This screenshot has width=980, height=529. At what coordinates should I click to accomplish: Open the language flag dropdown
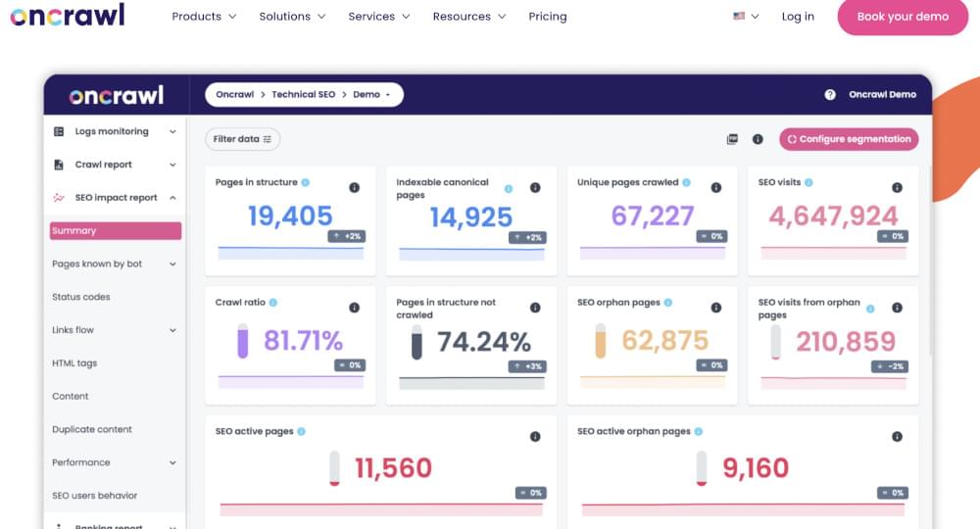[746, 17]
